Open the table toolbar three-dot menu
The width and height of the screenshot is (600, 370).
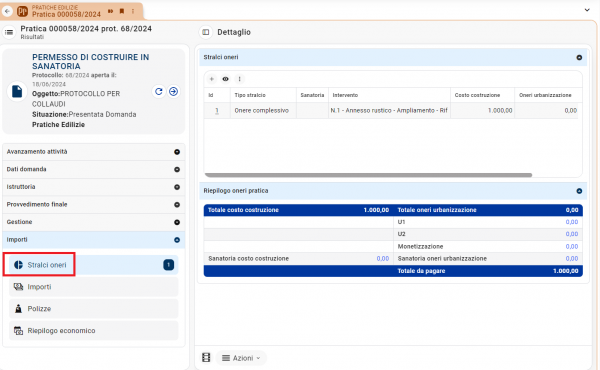click(240, 79)
